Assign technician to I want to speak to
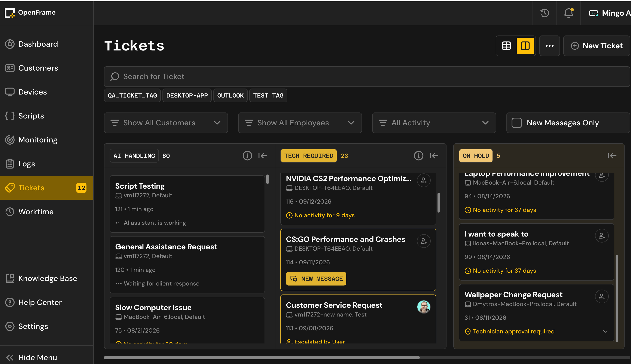Screen dimensions: 631x364 pyautogui.click(x=602, y=236)
